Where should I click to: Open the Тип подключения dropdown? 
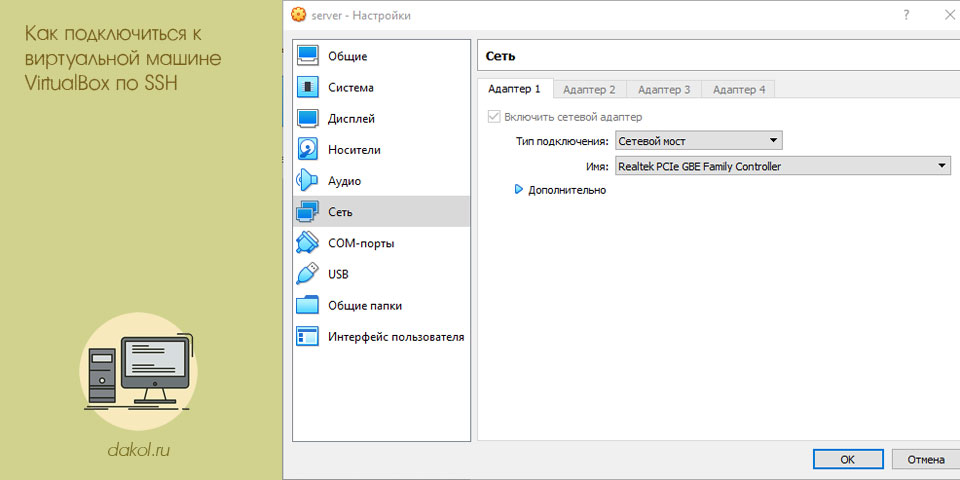pyautogui.click(x=699, y=141)
